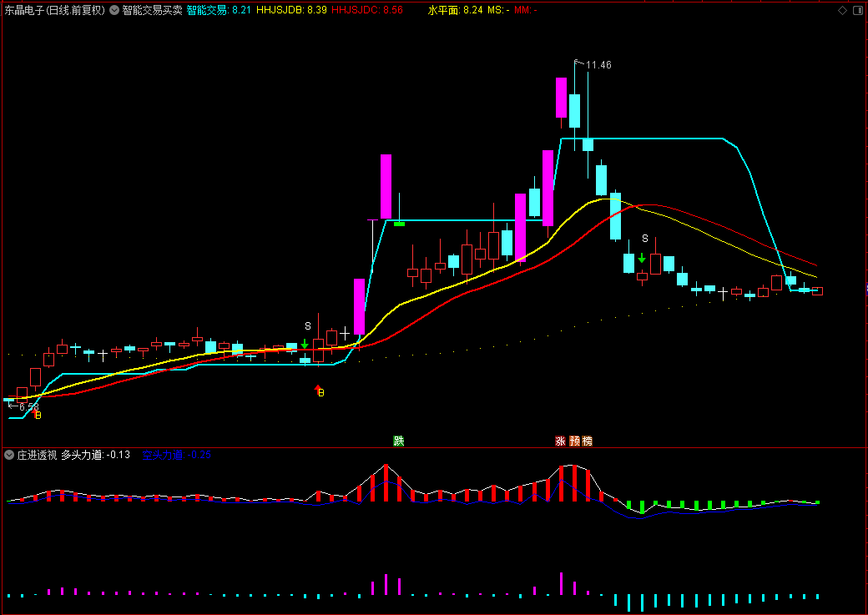
Task: Click the 6.58 low price label
Action: [28, 407]
